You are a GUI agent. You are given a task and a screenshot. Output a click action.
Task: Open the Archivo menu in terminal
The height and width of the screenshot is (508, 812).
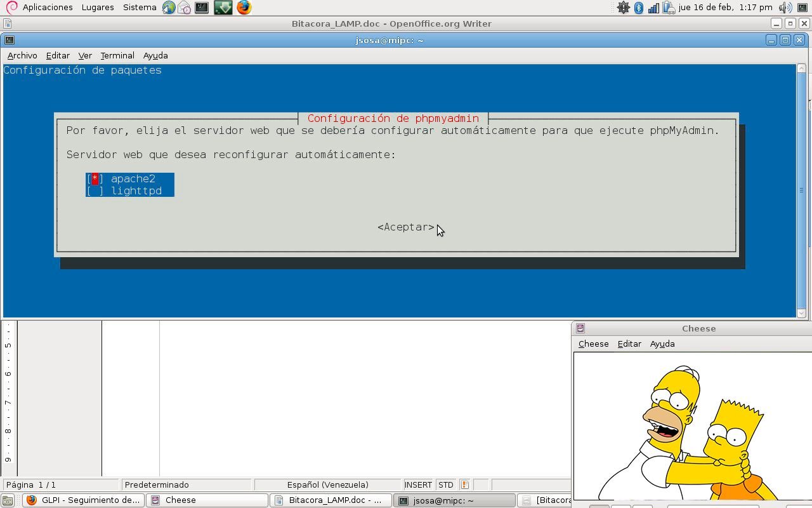pos(22,56)
